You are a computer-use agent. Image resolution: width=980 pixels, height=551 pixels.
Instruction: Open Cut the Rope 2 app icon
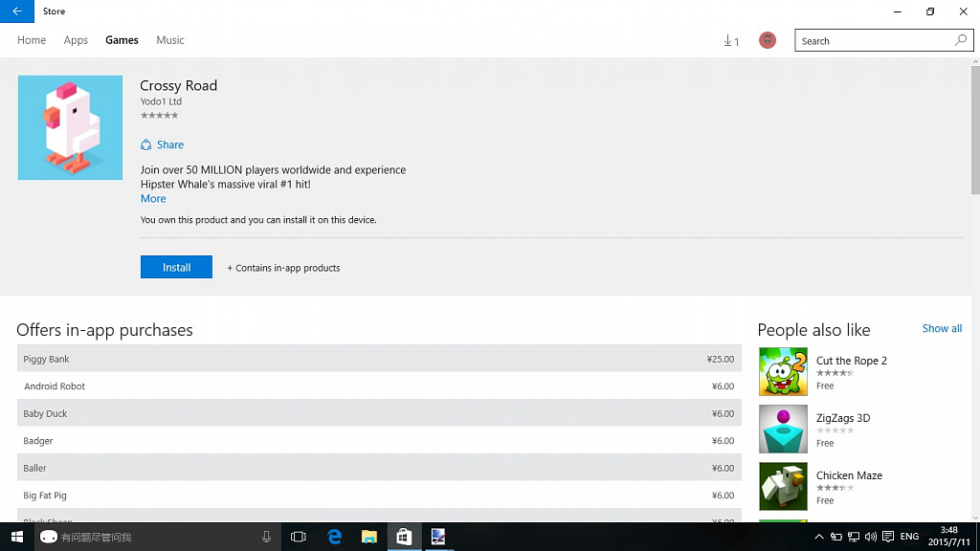click(x=783, y=372)
